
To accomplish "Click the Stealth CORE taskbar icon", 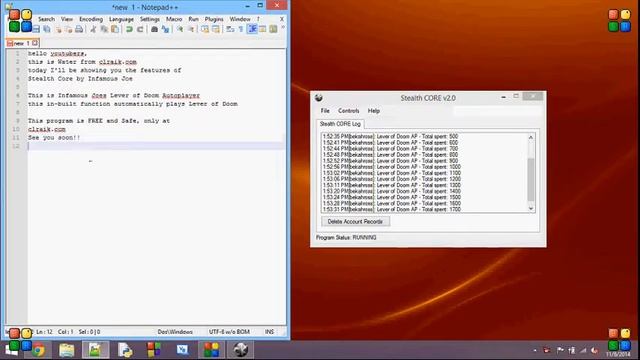I will 240,350.
